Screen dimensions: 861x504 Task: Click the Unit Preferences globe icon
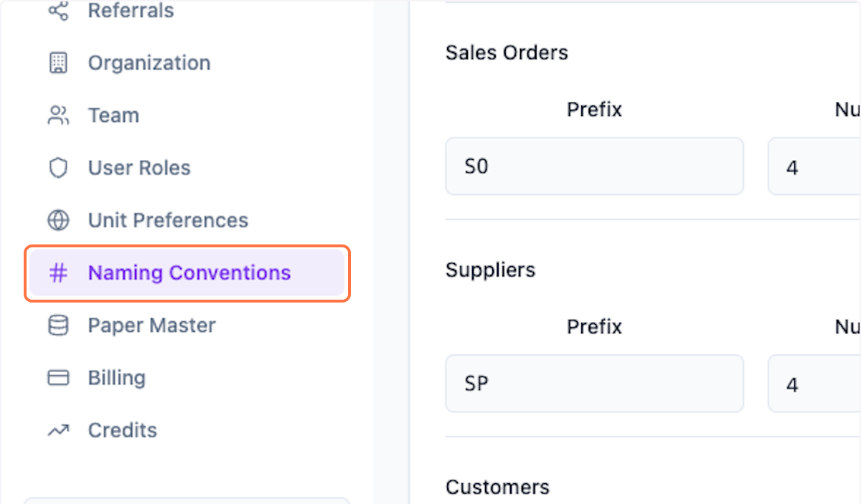coord(58,220)
